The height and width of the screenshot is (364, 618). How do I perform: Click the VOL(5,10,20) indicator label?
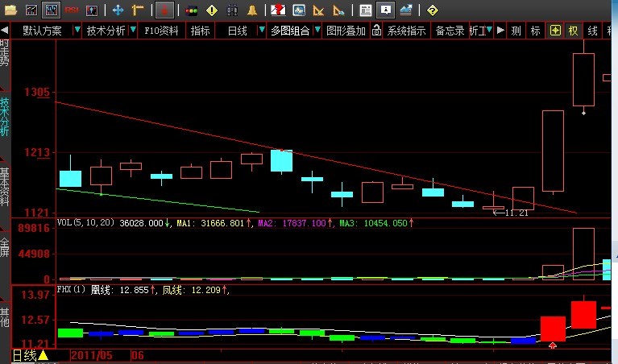tap(85, 222)
